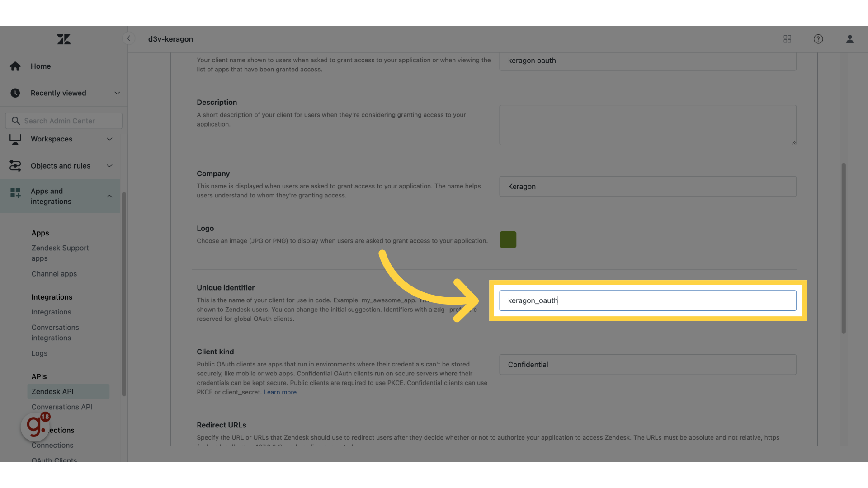Expand the Objects and rules menu
Viewport: 868px width, 488px height.
[109, 166]
